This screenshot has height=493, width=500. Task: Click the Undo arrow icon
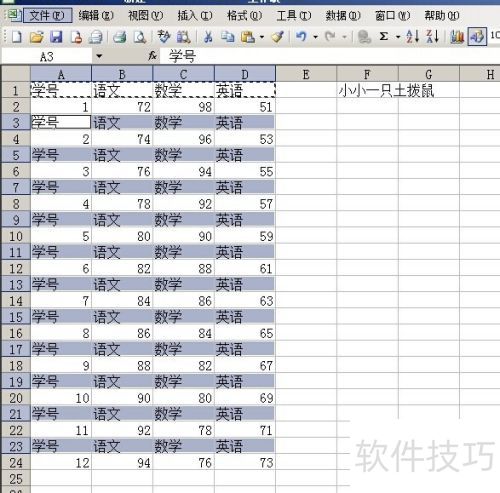pos(301,37)
